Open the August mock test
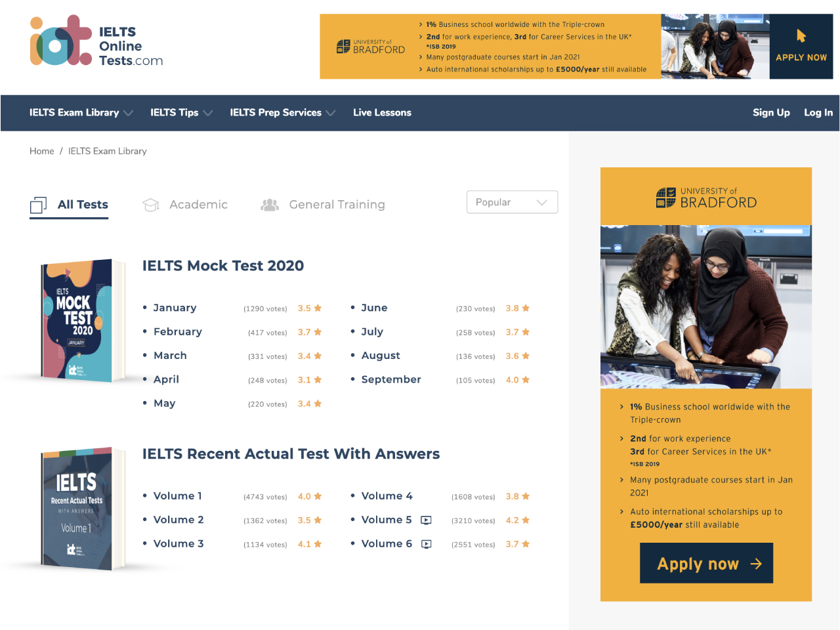840x630 pixels. pyautogui.click(x=381, y=356)
